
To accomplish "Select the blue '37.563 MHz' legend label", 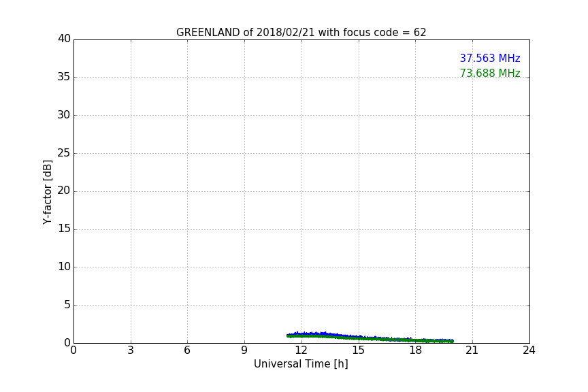I will pos(490,58).
